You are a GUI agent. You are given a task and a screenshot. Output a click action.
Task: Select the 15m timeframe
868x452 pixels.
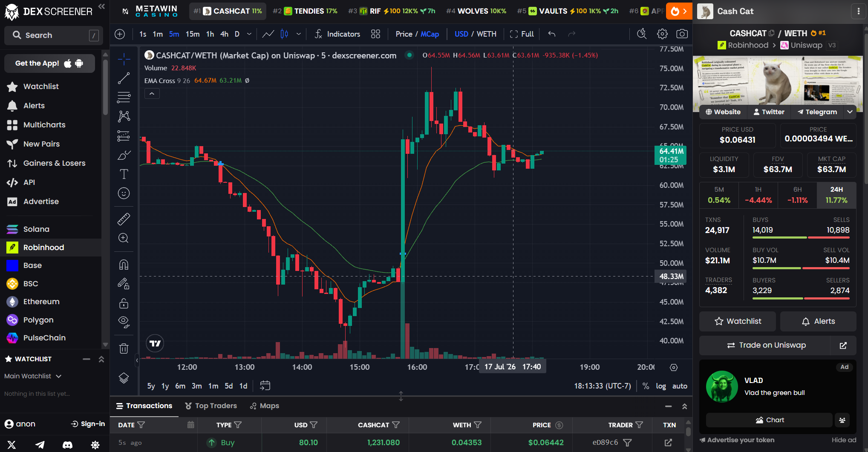193,34
